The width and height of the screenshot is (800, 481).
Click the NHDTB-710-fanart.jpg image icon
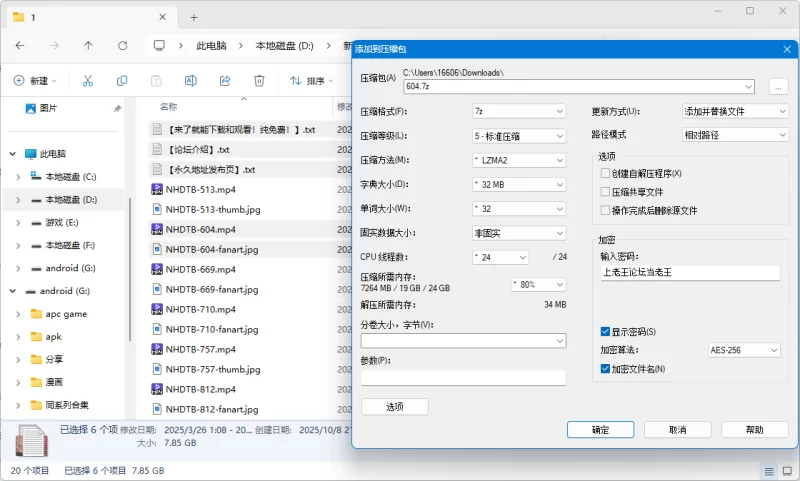157,329
